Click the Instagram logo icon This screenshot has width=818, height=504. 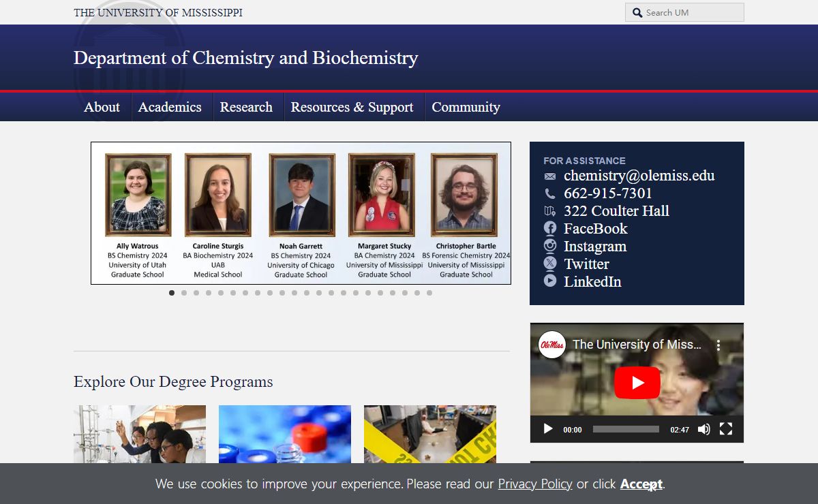coord(550,246)
